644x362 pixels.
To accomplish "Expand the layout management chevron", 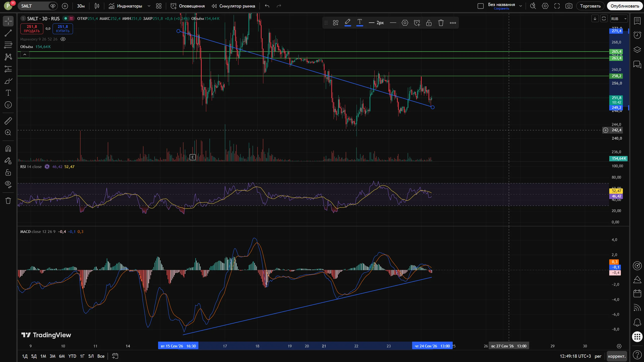I will (521, 6).
